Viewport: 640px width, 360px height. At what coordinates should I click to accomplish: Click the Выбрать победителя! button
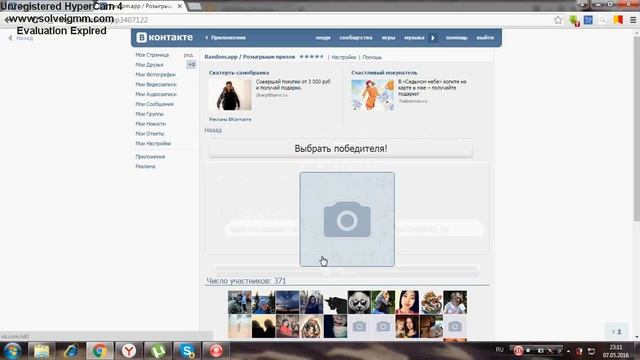[x=341, y=149]
